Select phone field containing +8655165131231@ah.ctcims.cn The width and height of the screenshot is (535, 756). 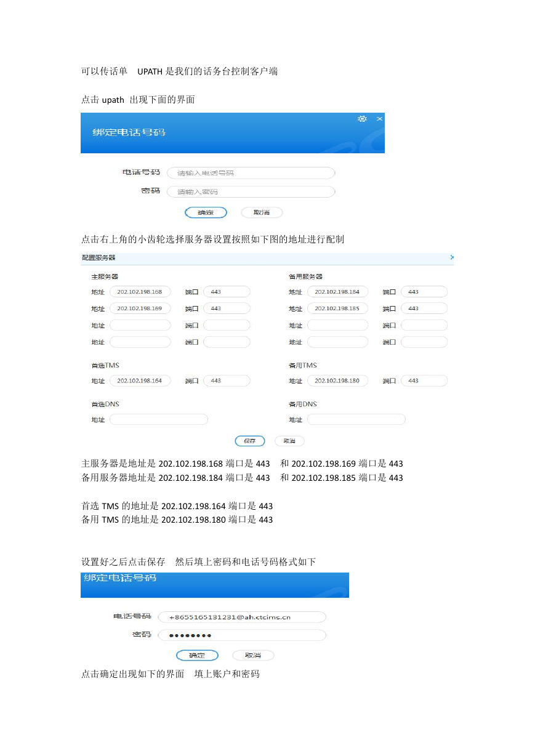242,617
